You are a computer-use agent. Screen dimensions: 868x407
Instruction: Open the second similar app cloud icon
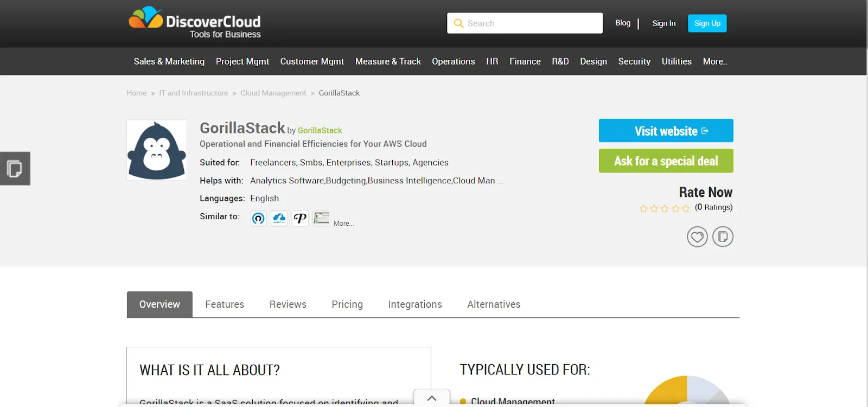279,218
